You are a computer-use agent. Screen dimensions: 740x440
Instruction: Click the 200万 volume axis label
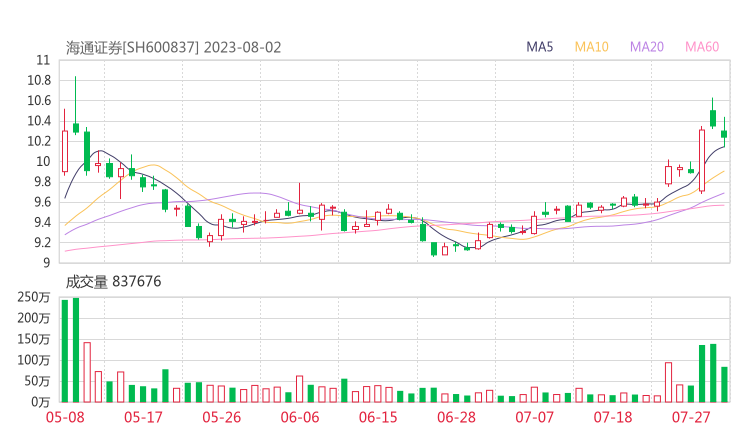(x=34, y=318)
